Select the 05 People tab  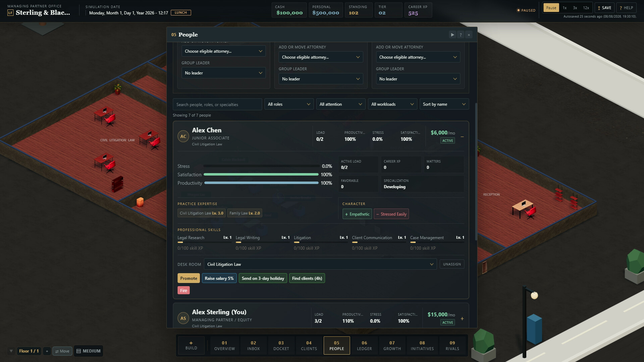click(337, 345)
